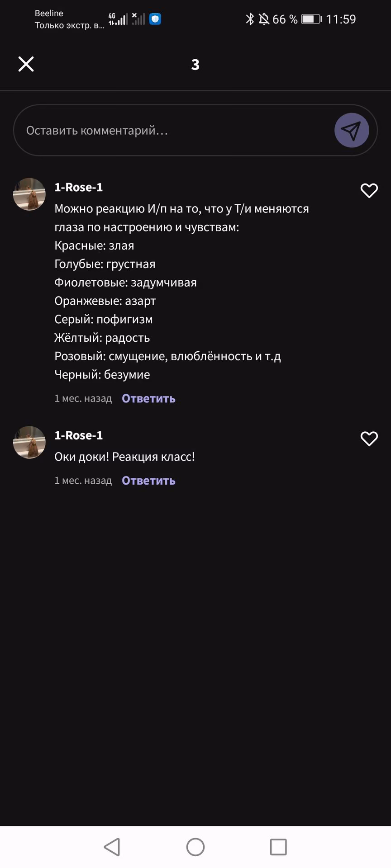Tap the send comment paper-plane icon

[x=352, y=130]
